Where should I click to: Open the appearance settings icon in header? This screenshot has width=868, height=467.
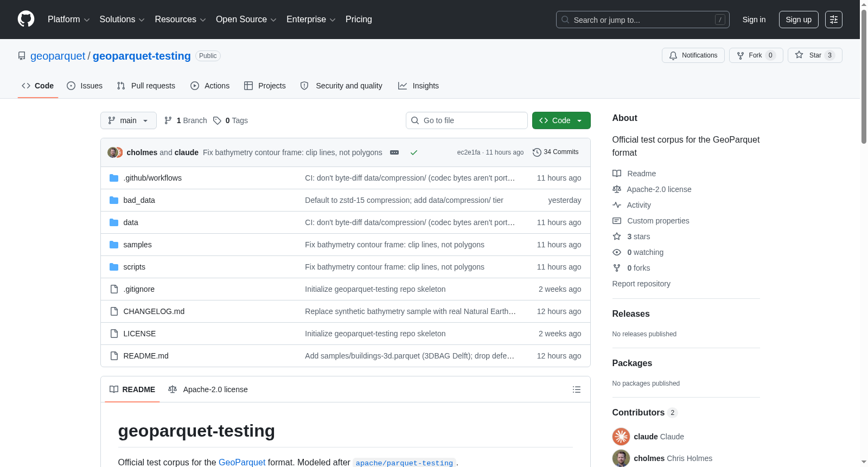(x=833, y=20)
